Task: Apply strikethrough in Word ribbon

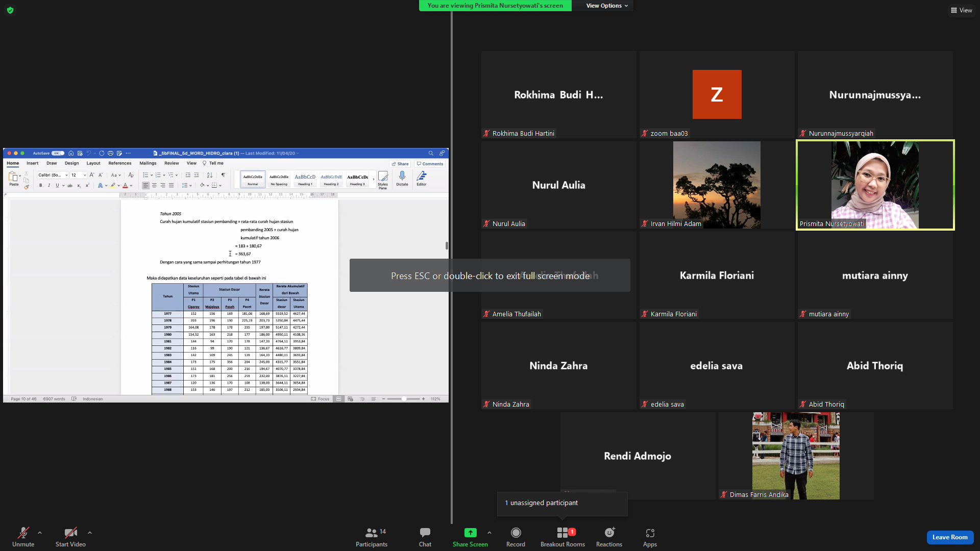Action: [x=70, y=186]
